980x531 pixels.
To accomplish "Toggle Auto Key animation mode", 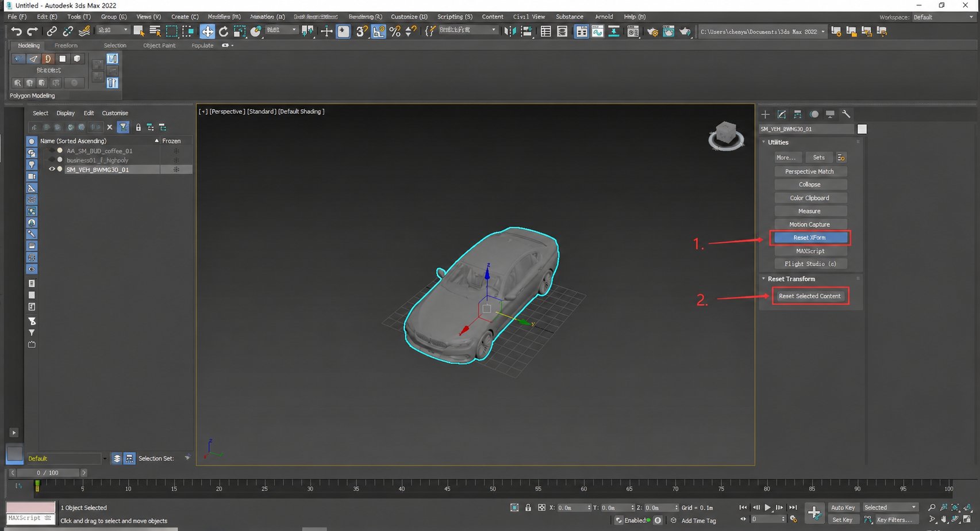I will [x=843, y=507].
